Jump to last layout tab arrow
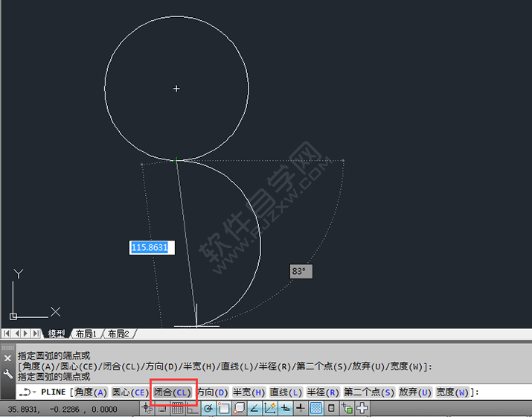 [35, 334]
